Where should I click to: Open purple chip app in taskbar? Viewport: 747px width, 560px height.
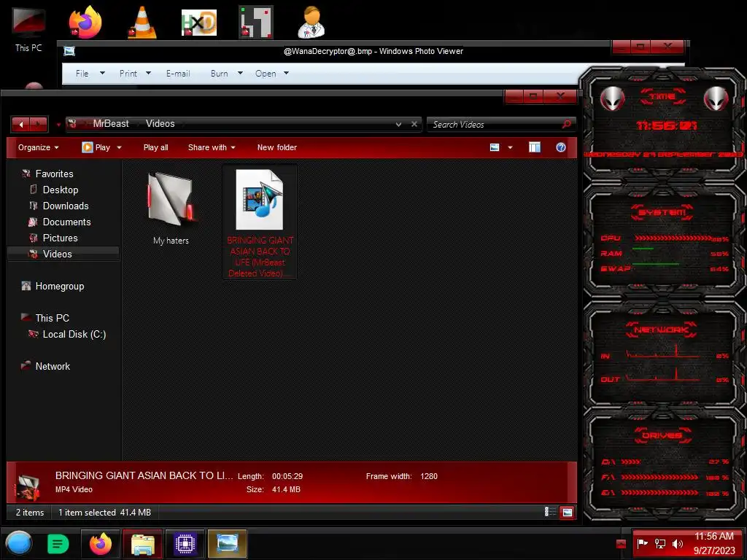(185, 543)
